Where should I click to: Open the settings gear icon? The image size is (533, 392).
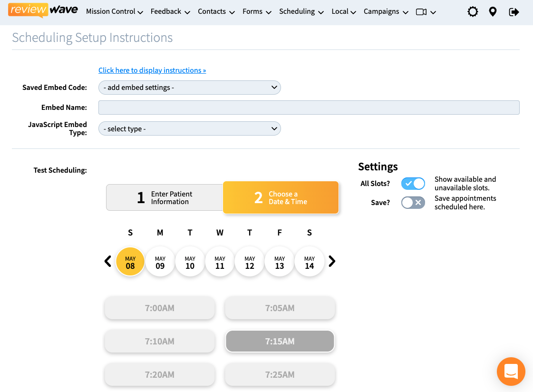(x=473, y=12)
